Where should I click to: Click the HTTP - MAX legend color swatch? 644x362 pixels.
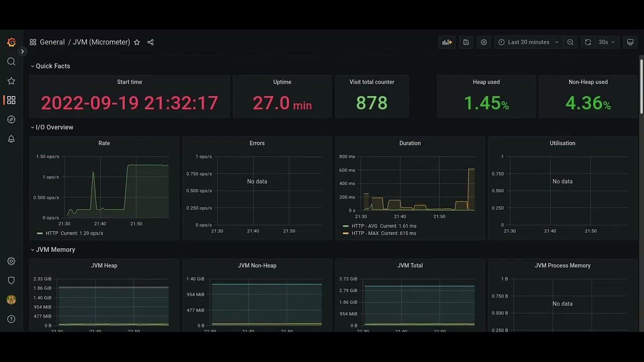click(346, 233)
